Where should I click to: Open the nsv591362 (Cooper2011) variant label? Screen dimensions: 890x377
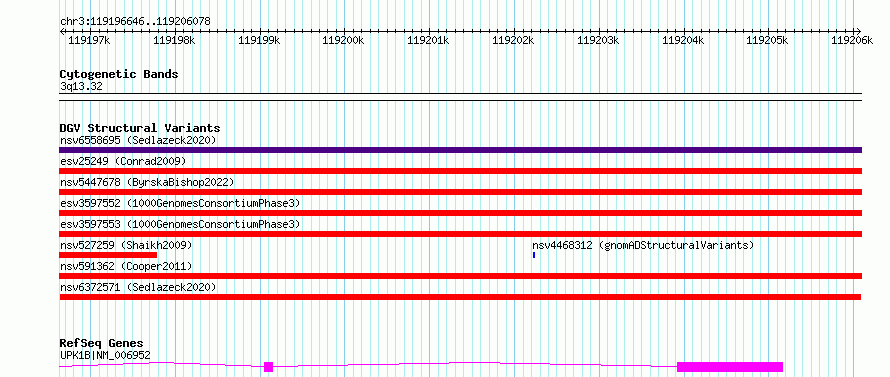pyautogui.click(x=126, y=266)
